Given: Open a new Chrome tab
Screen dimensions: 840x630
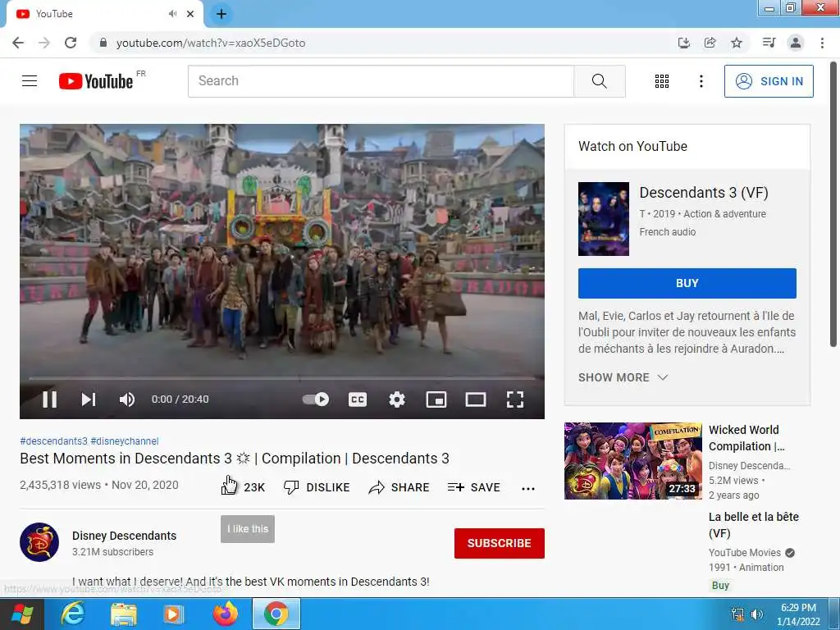Looking at the screenshot, I should point(221,14).
